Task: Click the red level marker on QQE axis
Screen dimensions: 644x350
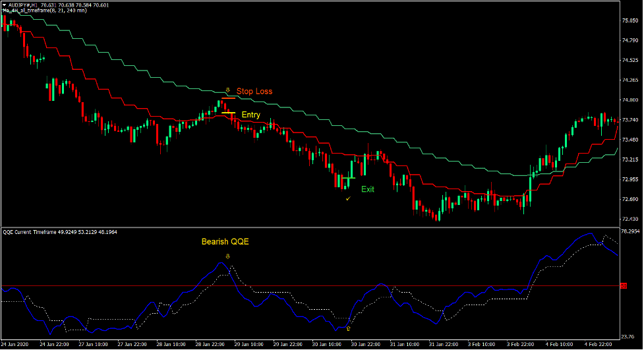Action: pyautogui.click(x=624, y=285)
